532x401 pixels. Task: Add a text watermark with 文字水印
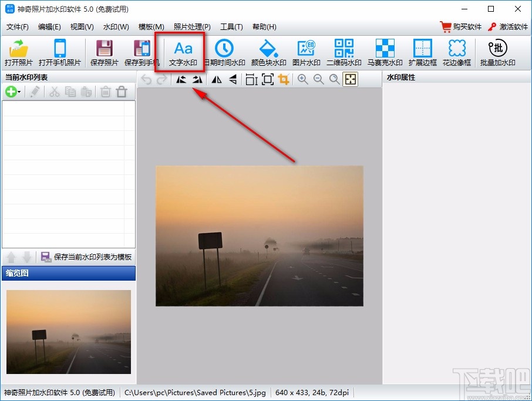183,52
